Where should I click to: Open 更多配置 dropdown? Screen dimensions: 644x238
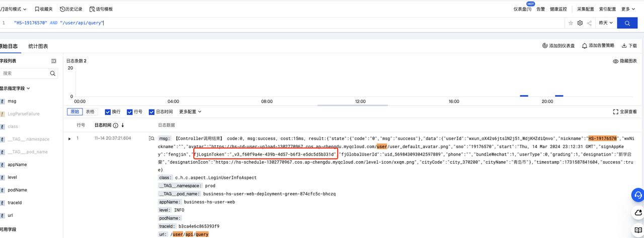190,112
